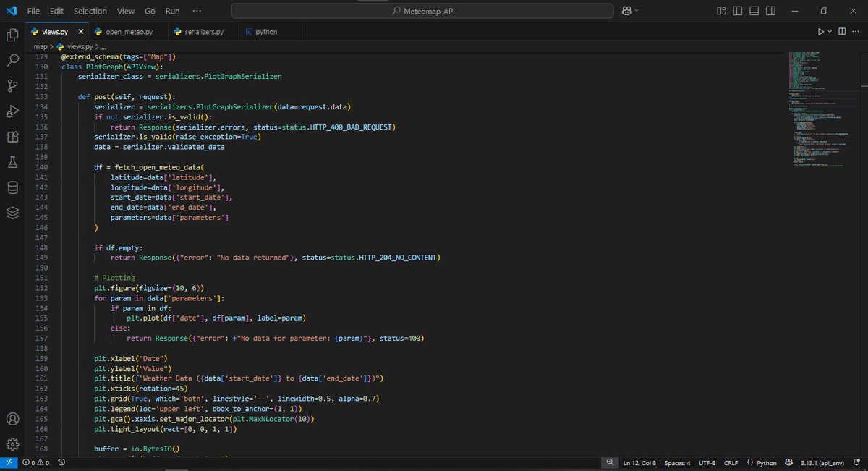Open the Testing beaker icon
868x471 pixels.
click(x=11, y=162)
